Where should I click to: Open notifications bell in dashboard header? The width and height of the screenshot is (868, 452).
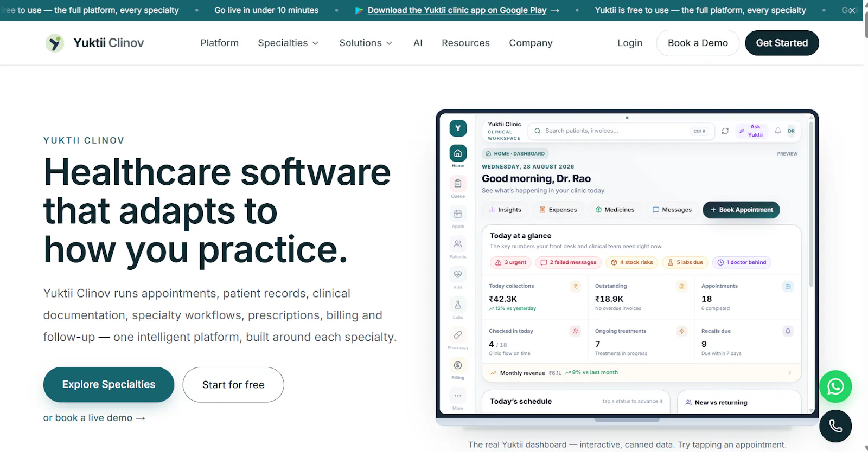pos(778,131)
